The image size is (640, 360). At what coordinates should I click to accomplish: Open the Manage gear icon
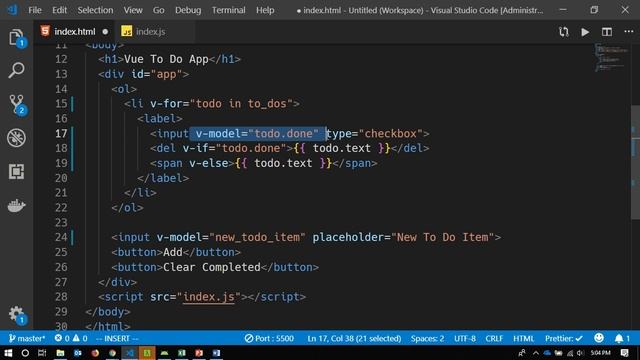(16, 314)
